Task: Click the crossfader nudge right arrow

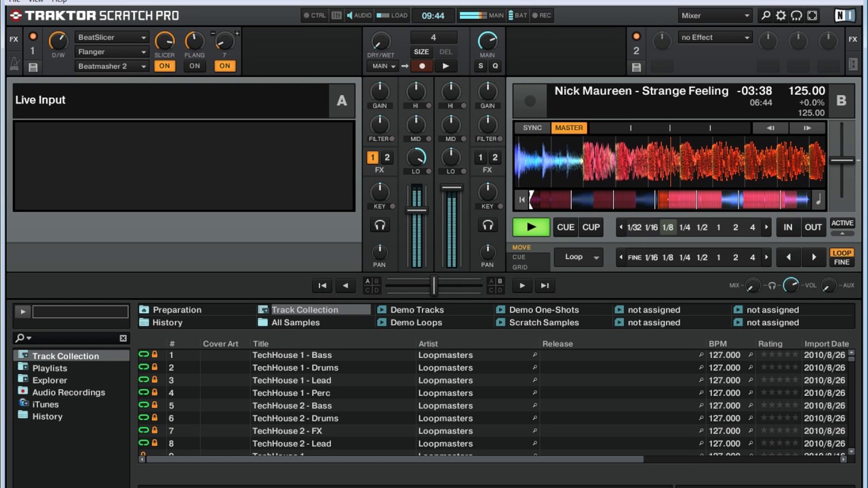Action: coord(521,285)
